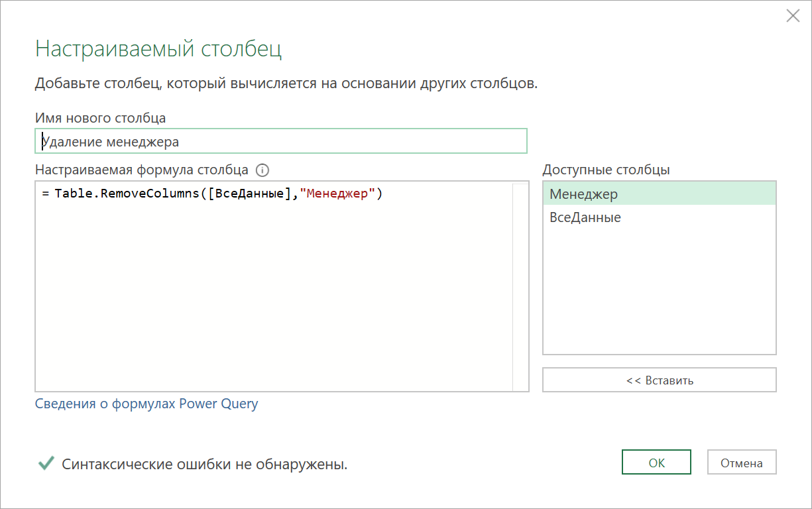812x509 pixels.
Task: Click the Отмена button
Action: (742, 463)
